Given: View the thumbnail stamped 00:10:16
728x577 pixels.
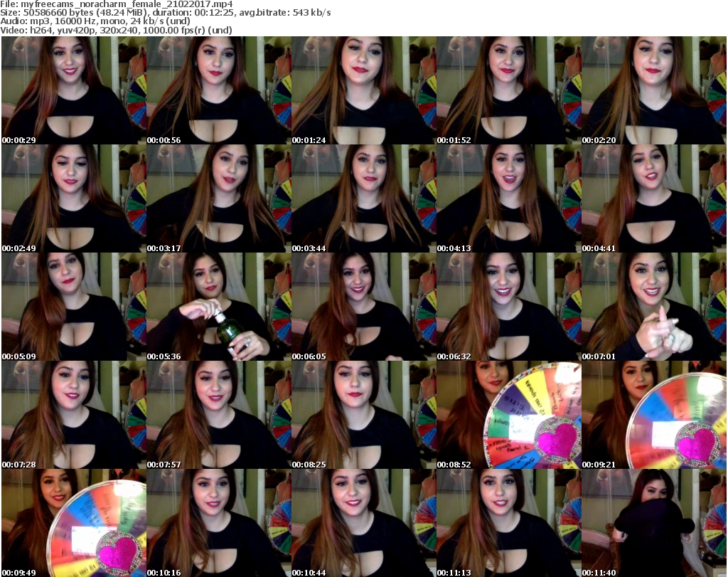Looking at the screenshot, I should (219, 523).
